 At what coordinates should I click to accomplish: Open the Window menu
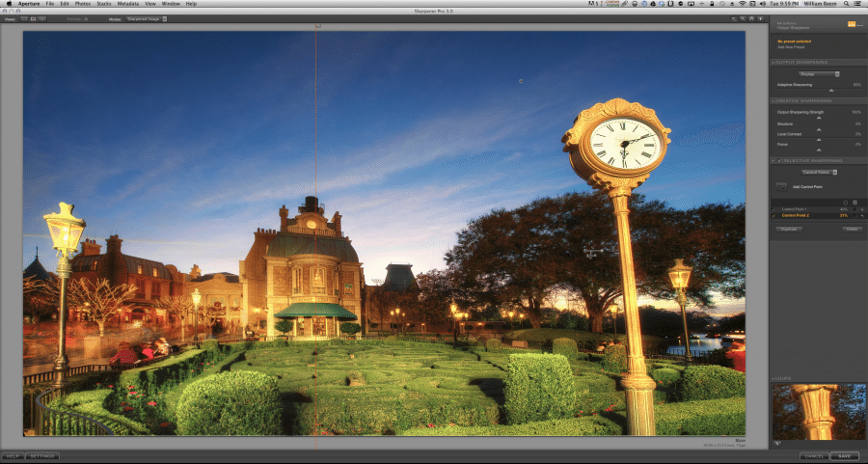171,4
